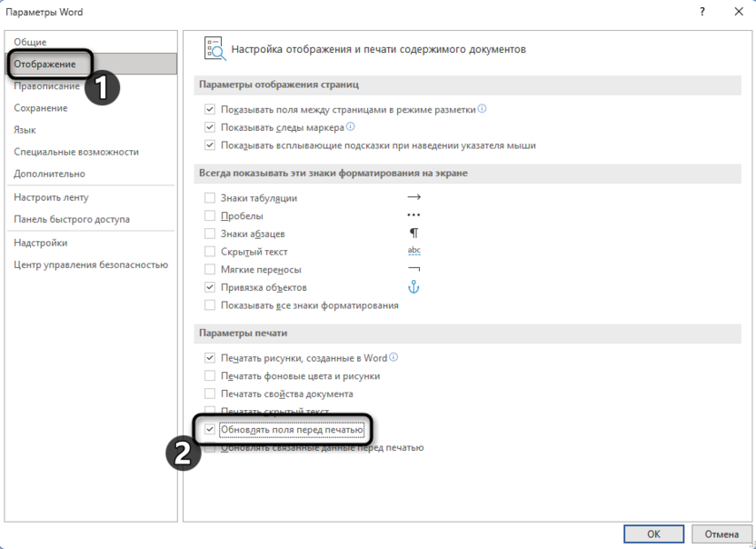The width and height of the screenshot is (756, 549).
Task: Click the hidden text abc icon
Action: click(x=413, y=250)
